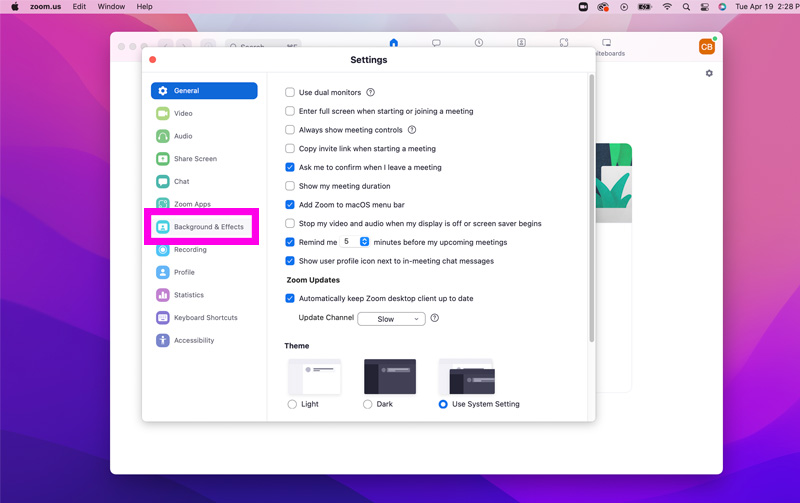Toggle Always show meeting controls

(x=290, y=130)
